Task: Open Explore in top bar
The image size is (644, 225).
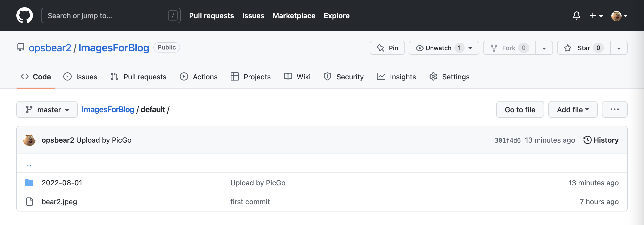Action: pyautogui.click(x=336, y=15)
